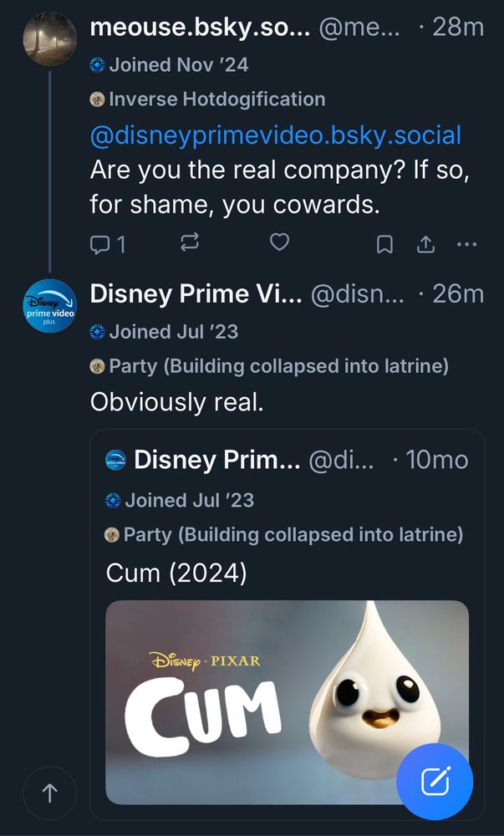Open Disney Prime Video's profile avatar

48,307
